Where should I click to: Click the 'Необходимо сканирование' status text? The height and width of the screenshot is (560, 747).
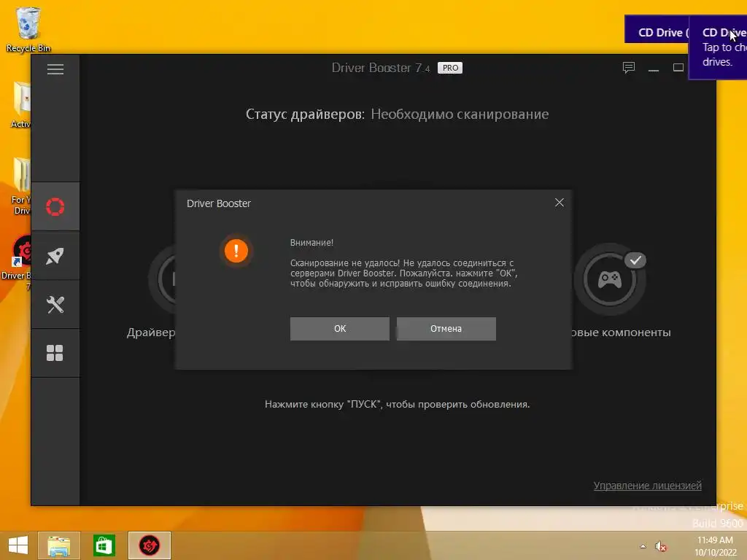click(x=460, y=114)
